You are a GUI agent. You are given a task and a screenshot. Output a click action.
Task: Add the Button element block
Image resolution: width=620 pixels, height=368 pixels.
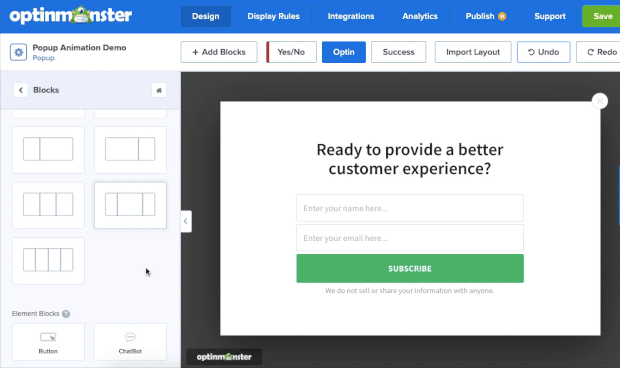(48, 342)
